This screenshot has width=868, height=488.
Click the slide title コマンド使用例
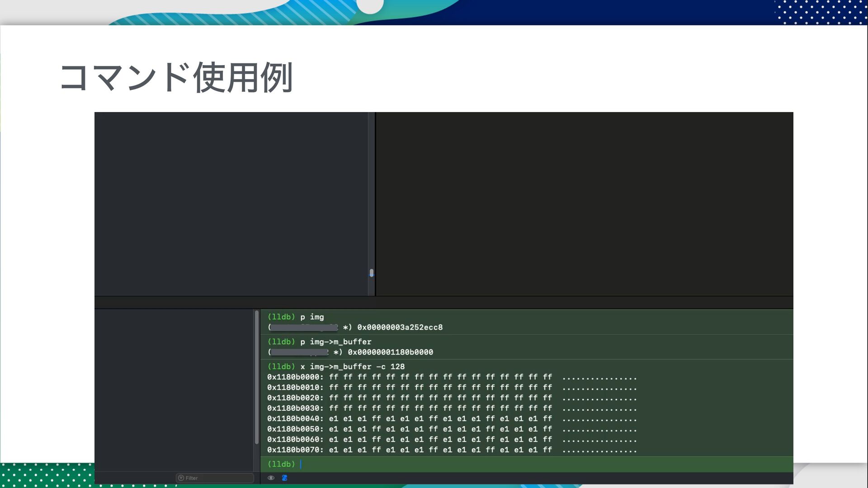(x=176, y=78)
